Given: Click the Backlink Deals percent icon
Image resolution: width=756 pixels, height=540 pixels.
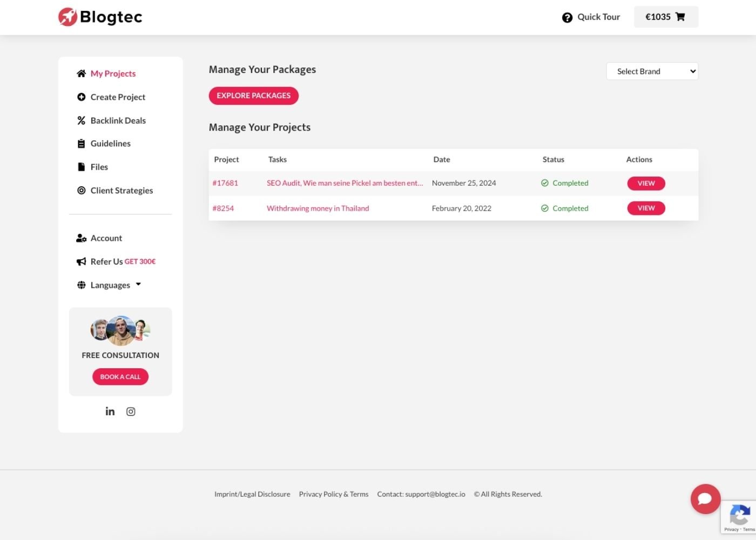Looking at the screenshot, I should 81,120.
